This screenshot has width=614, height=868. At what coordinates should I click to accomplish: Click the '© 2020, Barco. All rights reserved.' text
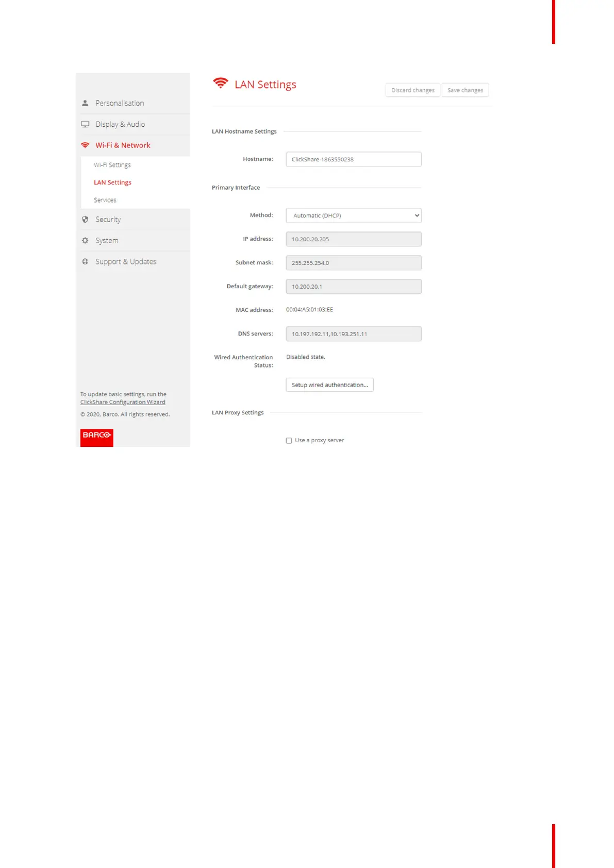pyautogui.click(x=125, y=414)
